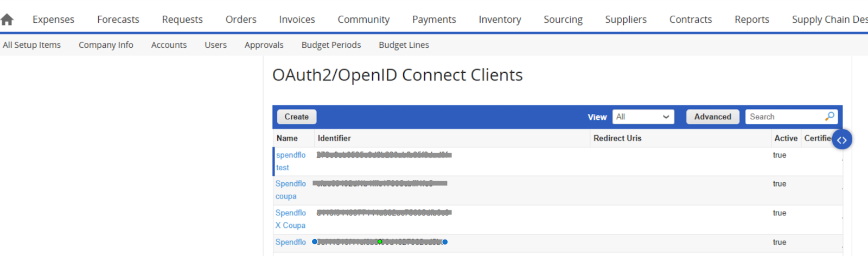Open the Orders menu
The width and height of the screenshot is (868, 256).
[241, 20]
